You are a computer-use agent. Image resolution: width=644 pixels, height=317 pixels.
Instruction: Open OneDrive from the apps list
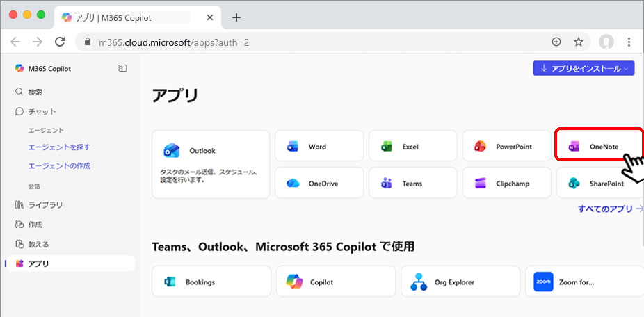click(319, 184)
